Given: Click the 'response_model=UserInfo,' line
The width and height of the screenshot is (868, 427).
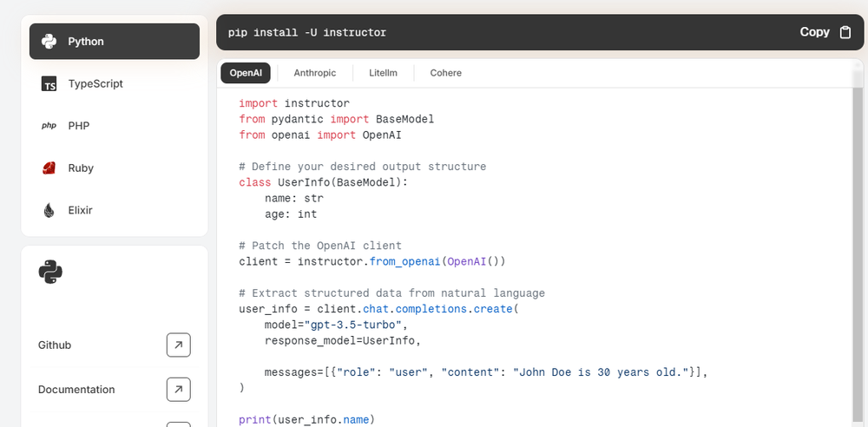Looking at the screenshot, I should coord(343,340).
